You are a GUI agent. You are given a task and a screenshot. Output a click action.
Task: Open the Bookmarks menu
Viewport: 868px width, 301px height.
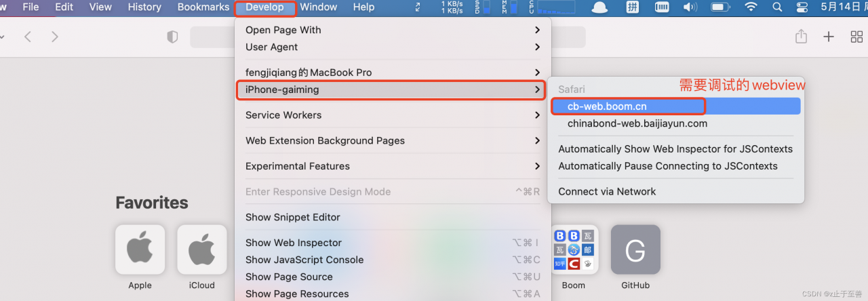(203, 7)
